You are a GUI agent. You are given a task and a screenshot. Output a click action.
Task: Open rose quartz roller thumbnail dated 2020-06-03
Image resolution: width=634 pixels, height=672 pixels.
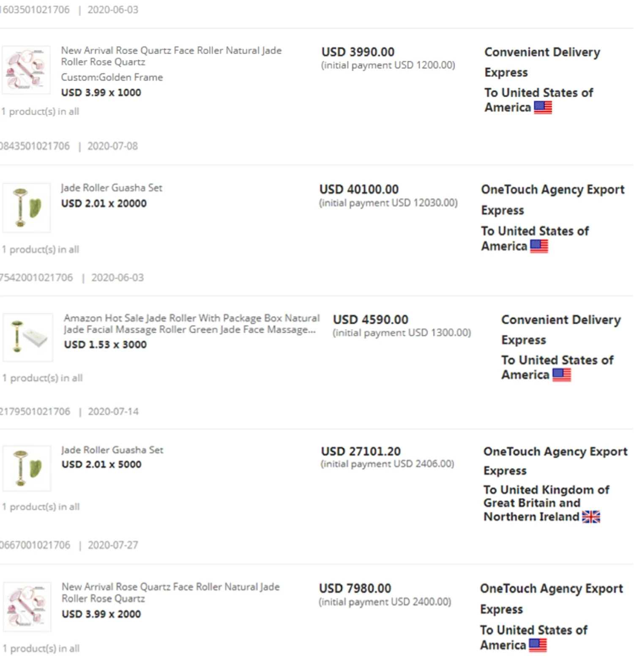[26, 70]
